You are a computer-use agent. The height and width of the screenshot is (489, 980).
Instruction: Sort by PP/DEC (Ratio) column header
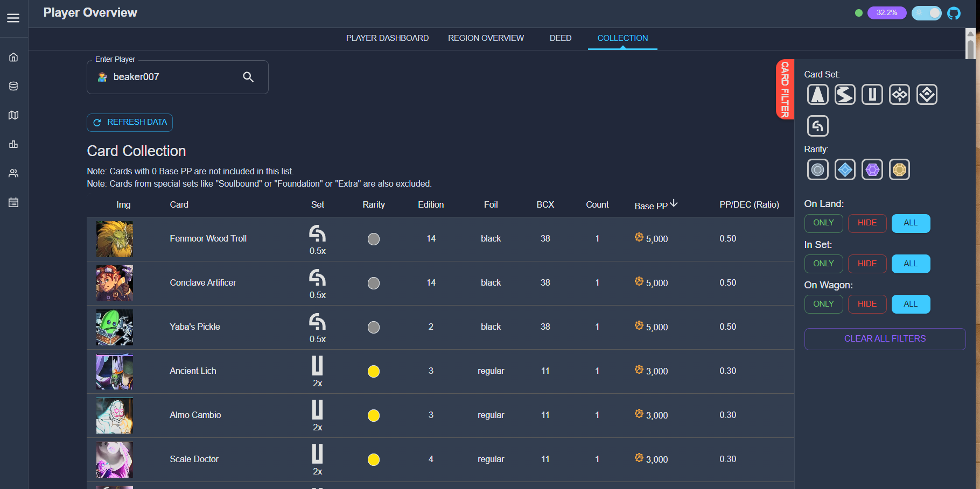point(749,205)
